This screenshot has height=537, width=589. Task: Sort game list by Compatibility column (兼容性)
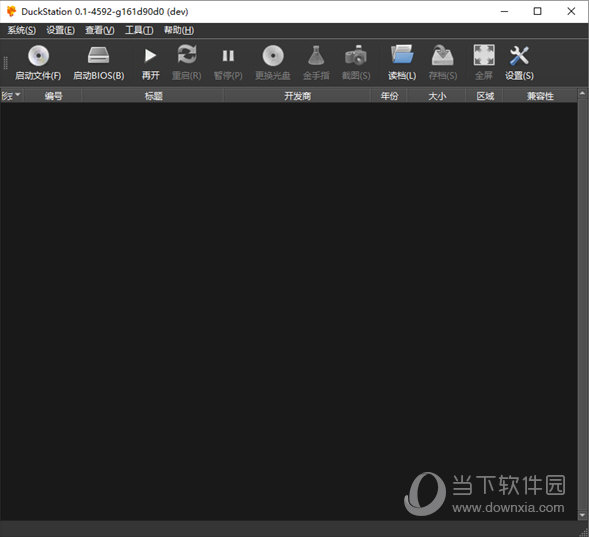pyautogui.click(x=540, y=96)
